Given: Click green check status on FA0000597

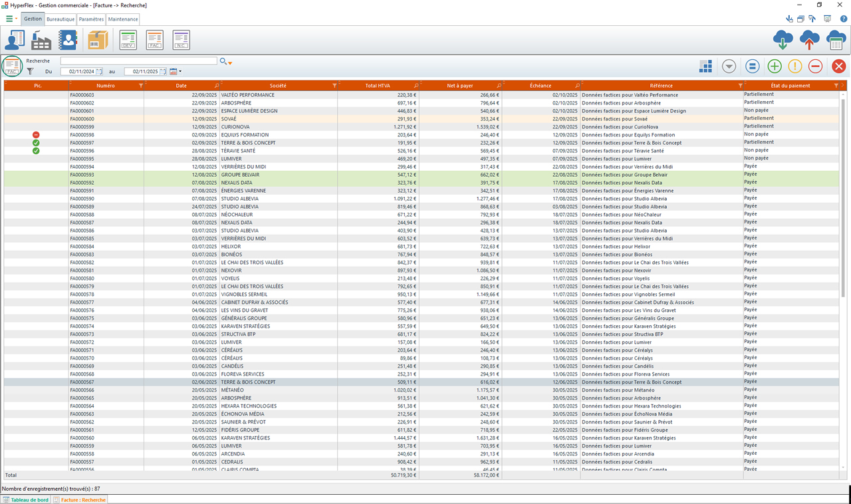Looking at the screenshot, I should 36,143.
